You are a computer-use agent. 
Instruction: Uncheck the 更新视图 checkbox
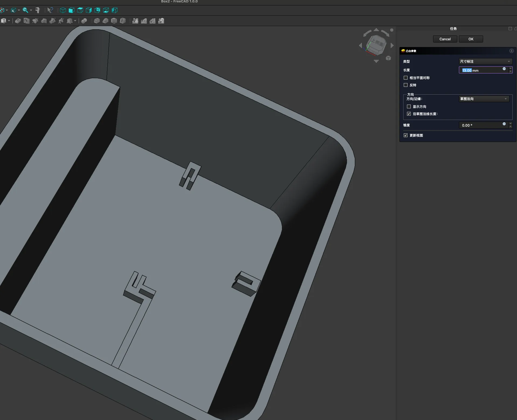coord(406,135)
